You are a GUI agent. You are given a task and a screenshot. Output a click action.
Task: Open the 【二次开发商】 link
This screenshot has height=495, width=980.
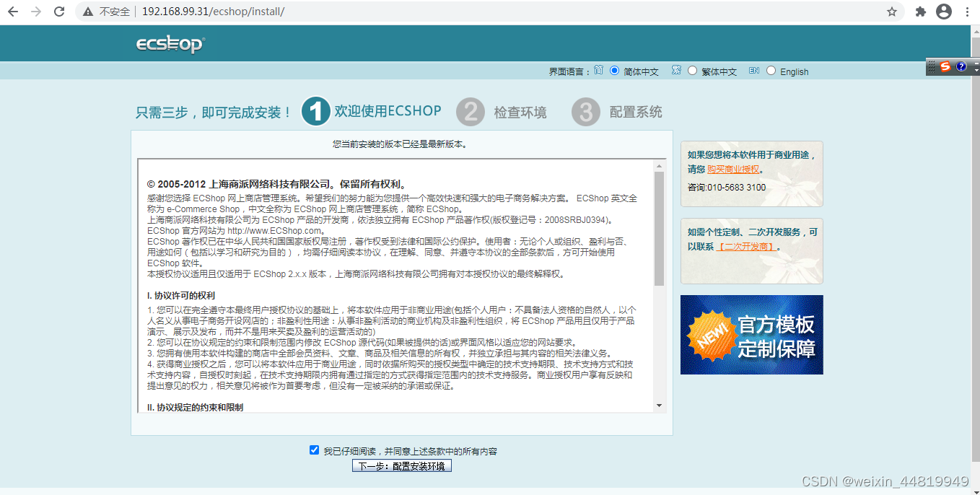(746, 247)
